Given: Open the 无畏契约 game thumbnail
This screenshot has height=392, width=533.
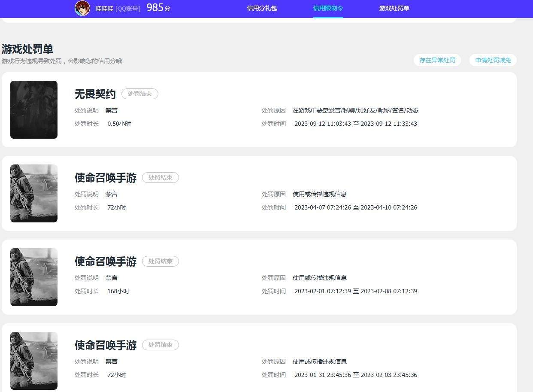Looking at the screenshot, I should coord(34,109).
